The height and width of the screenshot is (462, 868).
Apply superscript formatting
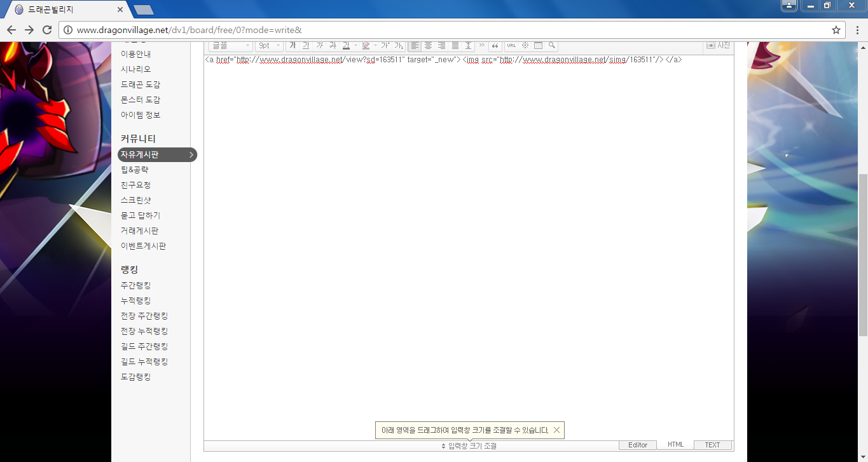(385, 45)
